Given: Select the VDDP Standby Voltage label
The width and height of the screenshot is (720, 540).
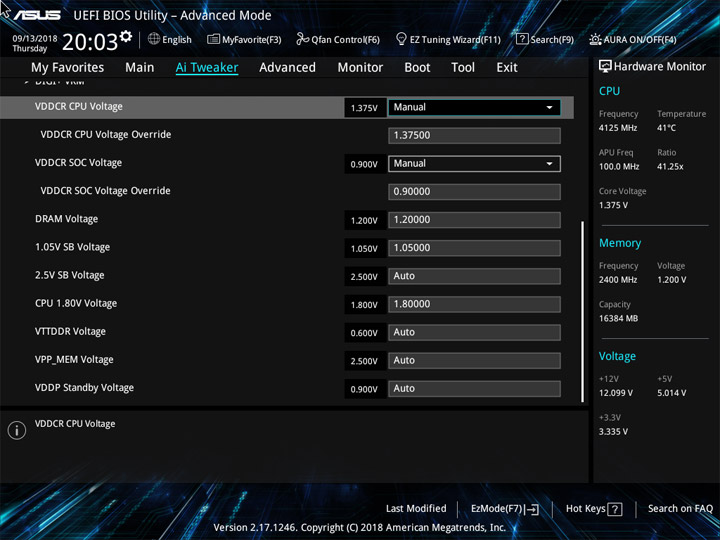Looking at the screenshot, I should click(84, 388).
